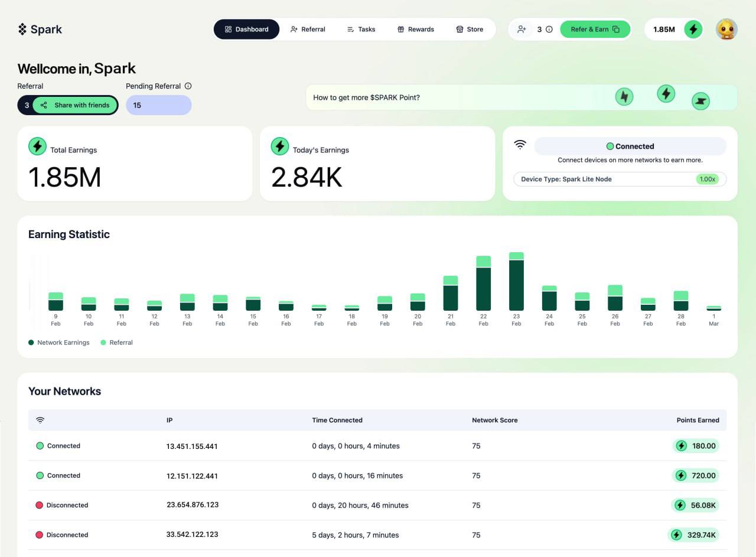
Task: Click the 23 Feb bar in chart
Action: pyautogui.click(x=516, y=281)
